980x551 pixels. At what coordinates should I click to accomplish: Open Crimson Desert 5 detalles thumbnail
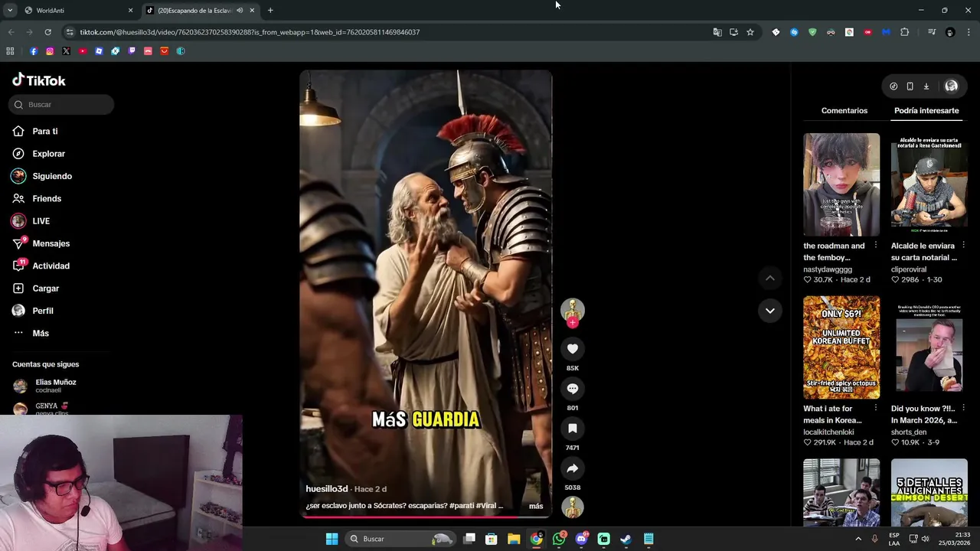tap(929, 492)
